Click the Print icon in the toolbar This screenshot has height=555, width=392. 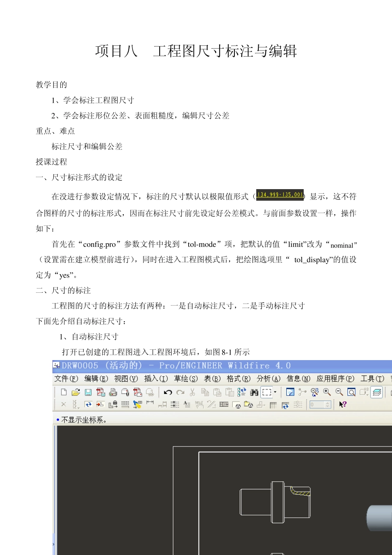(113, 392)
